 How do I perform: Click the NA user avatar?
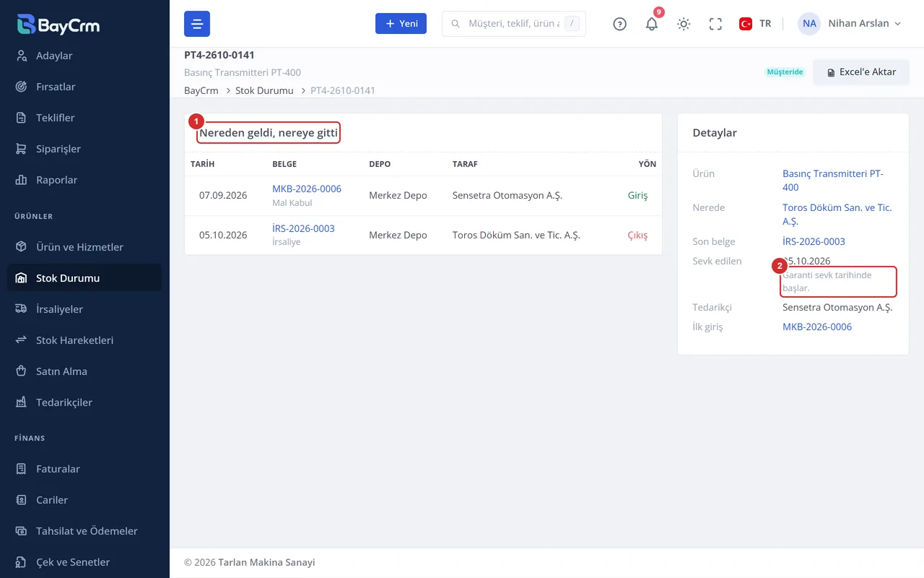(809, 24)
